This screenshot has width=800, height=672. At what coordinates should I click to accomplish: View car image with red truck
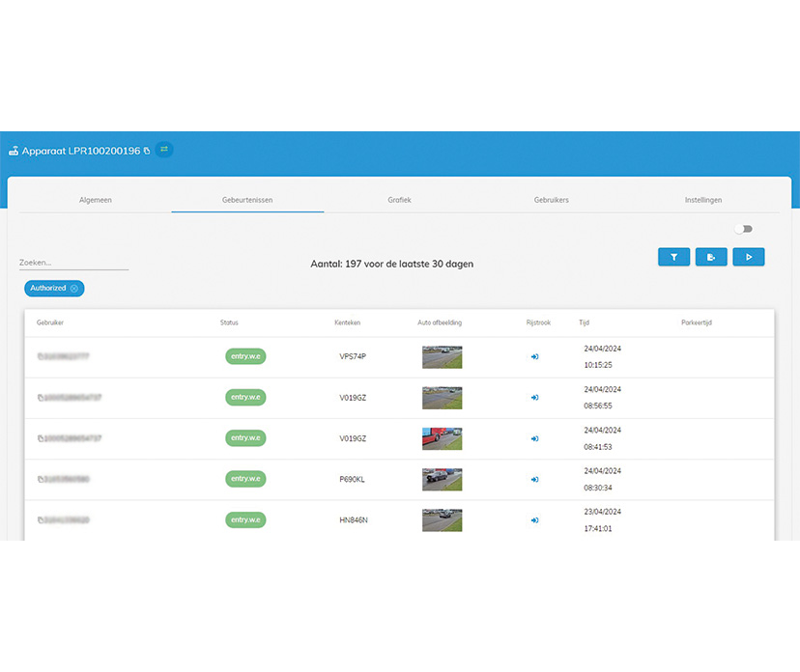[x=442, y=438]
